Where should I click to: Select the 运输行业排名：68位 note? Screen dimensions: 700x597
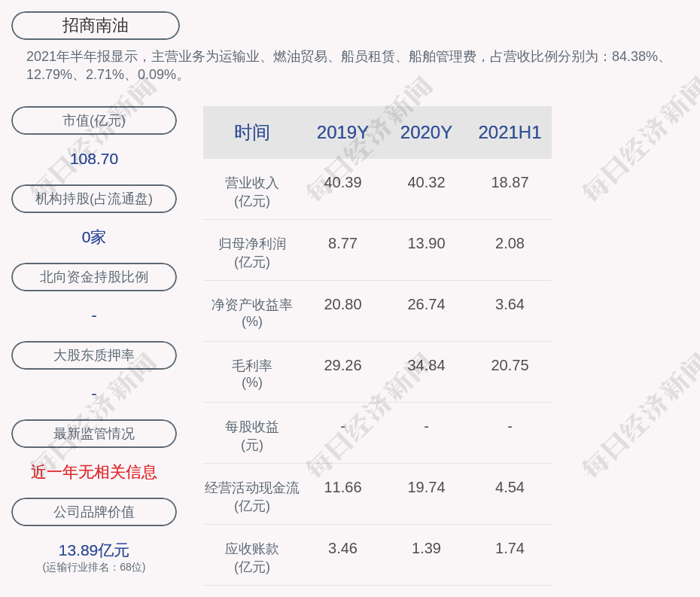[x=94, y=567]
